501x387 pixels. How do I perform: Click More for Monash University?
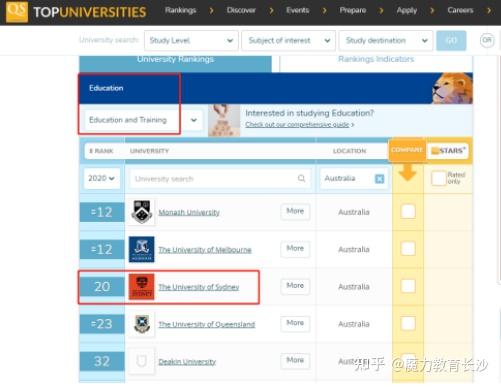pos(295,211)
